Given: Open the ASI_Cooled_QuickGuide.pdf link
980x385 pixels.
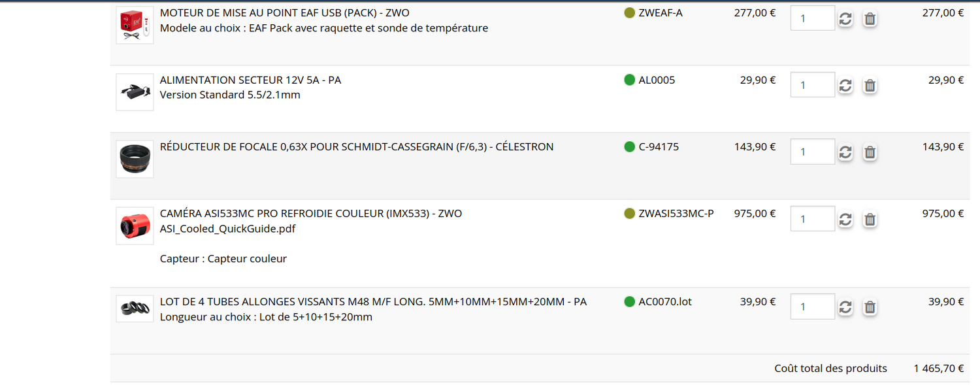Looking at the screenshot, I should click(x=227, y=229).
